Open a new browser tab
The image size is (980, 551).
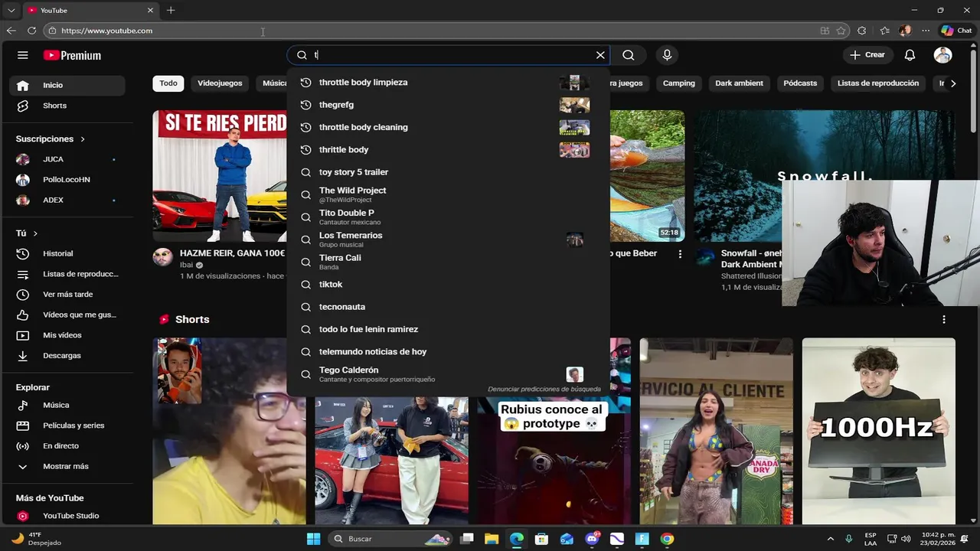[171, 10]
